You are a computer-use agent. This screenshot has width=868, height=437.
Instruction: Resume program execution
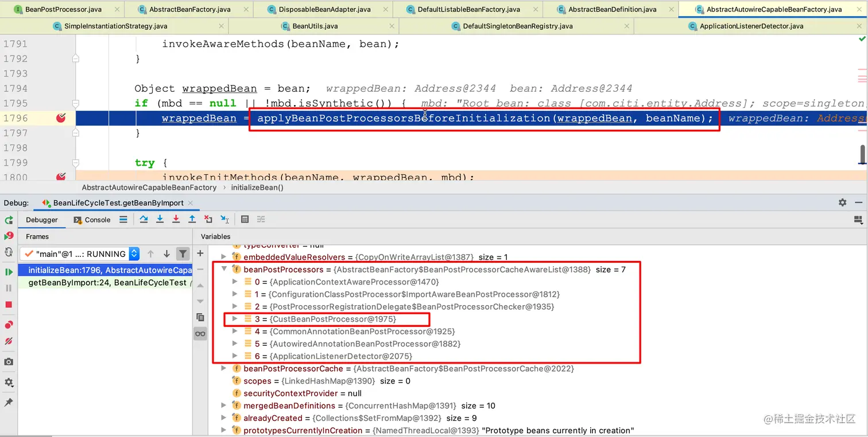click(9, 272)
